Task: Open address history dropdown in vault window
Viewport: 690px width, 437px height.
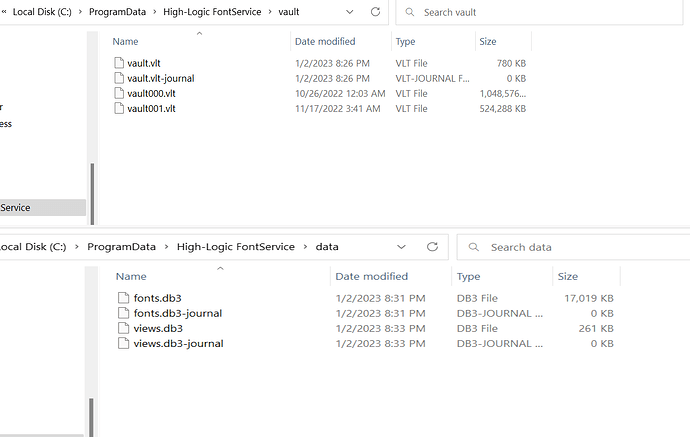Action: [349, 12]
